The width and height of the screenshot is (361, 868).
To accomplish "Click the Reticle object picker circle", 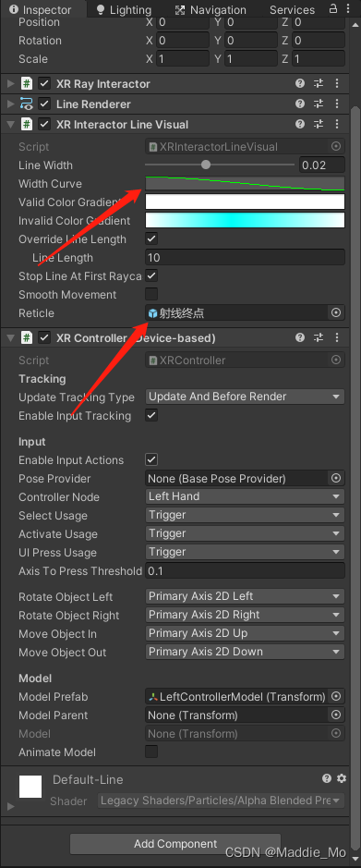I will [335, 312].
